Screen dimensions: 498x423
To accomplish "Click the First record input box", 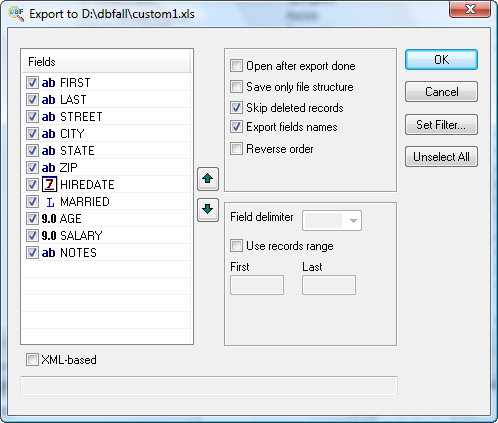I will [x=257, y=285].
